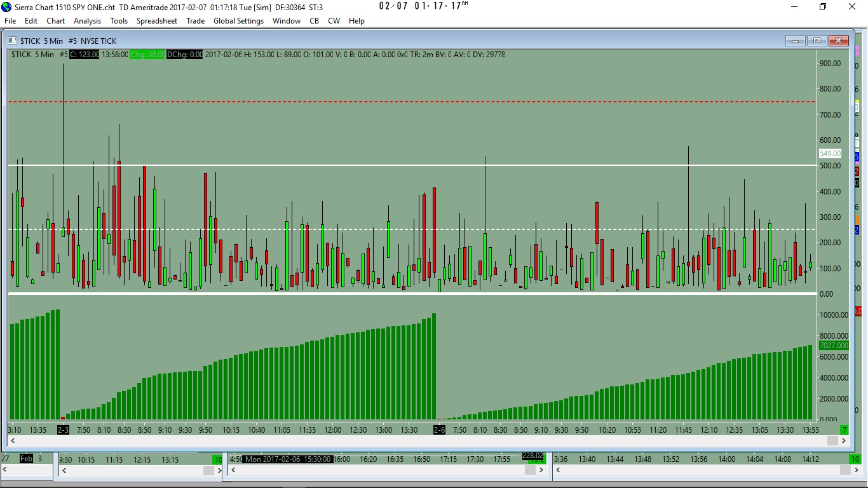Viewport: 868px width, 488px height.
Task: Click the $TICK chart window icon
Action: pyautogui.click(x=13, y=41)
